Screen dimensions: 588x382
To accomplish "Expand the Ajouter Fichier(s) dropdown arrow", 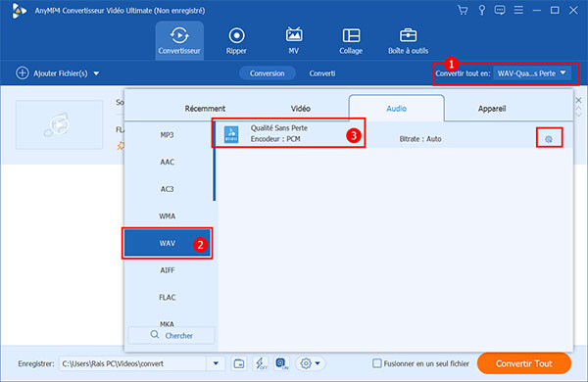I will (x=96, y=73).
